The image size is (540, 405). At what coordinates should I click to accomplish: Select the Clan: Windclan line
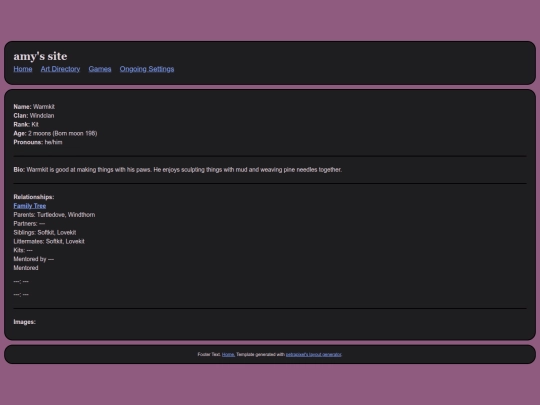click(34, 116)
